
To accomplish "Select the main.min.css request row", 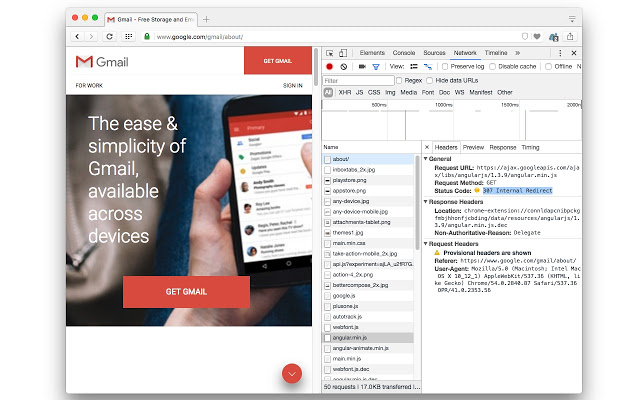I will [x=368, y=243].
